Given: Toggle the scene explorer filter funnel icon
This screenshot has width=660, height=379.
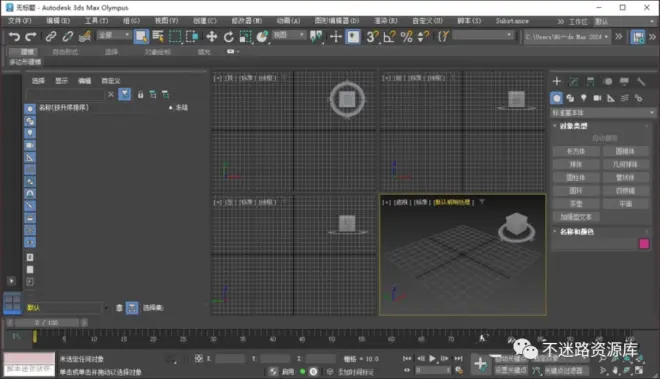Looking at the screenshot, I should pyautogui.click(x=125, y=94).
